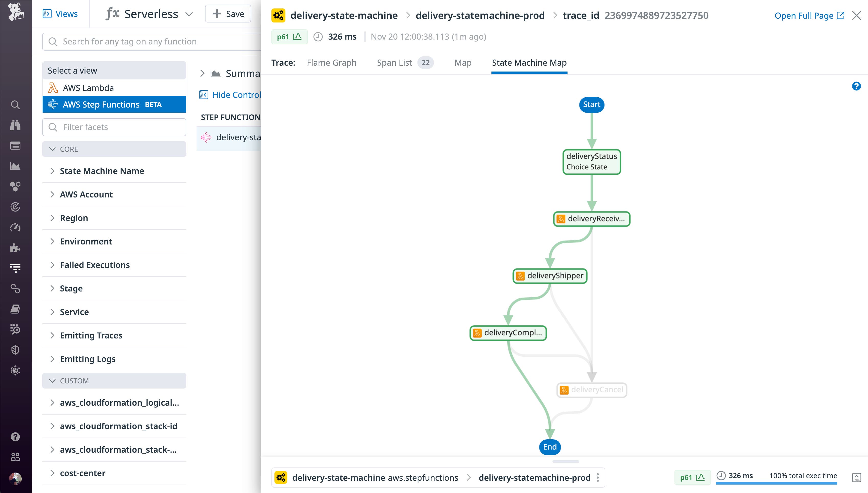Open the Watchdog binoculars icon in sidebar
Image resolution: width=868 pixels, height=493 pixels.
[x=15, y=125]
